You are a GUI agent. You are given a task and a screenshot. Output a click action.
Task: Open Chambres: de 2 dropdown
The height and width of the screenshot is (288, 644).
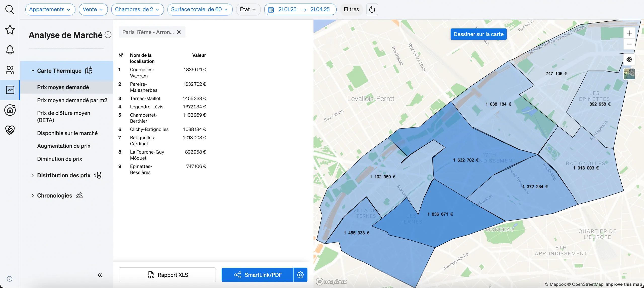tap(137, 10)
